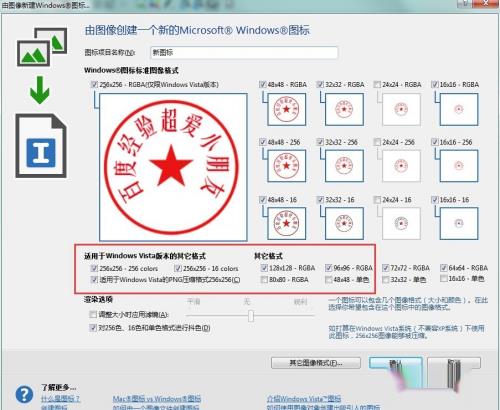Toggle the Windows Vista PNG压缩格式256x256 checkbox

94,279
